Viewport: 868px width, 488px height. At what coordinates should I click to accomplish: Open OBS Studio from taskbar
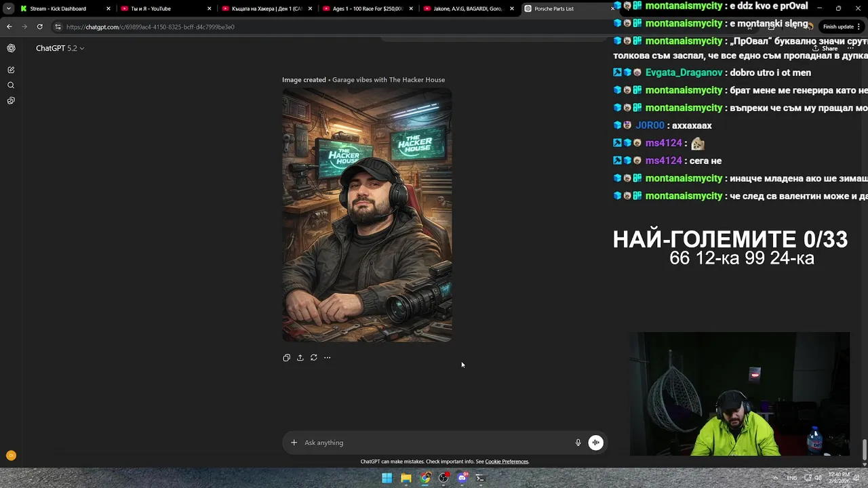pyautogui.click(x=443, y=478)
